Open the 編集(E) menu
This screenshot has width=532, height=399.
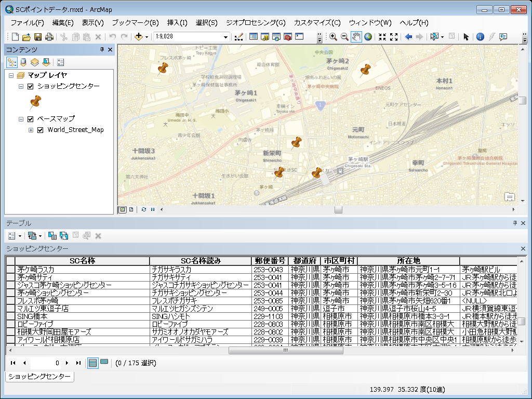(63, 23)
